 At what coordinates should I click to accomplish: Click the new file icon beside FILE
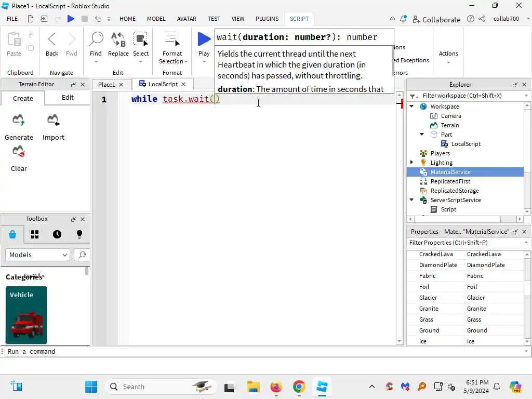click(31, 19)
